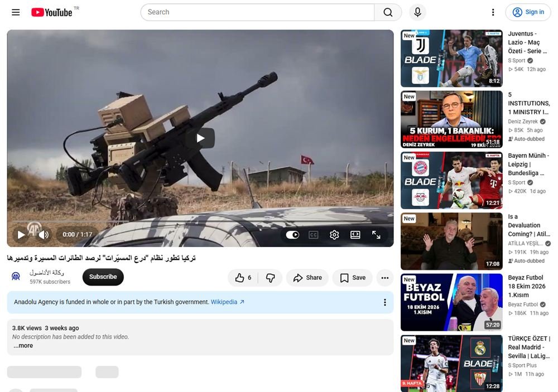Toggle closed captions CC button
The image size is (558, 392).
pos(314,235)
